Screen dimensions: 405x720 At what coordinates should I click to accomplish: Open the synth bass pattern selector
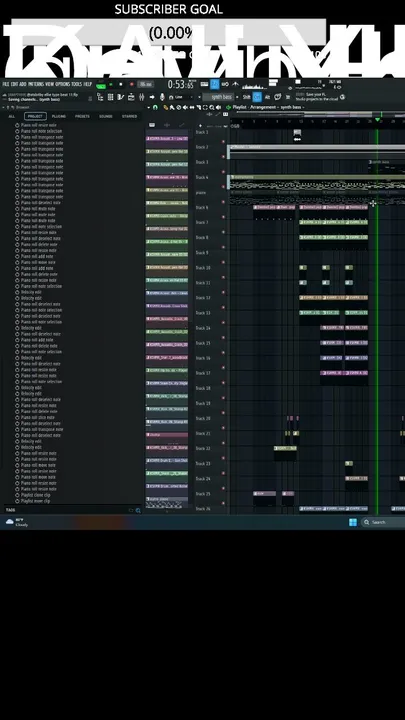[x=218, y=97]
